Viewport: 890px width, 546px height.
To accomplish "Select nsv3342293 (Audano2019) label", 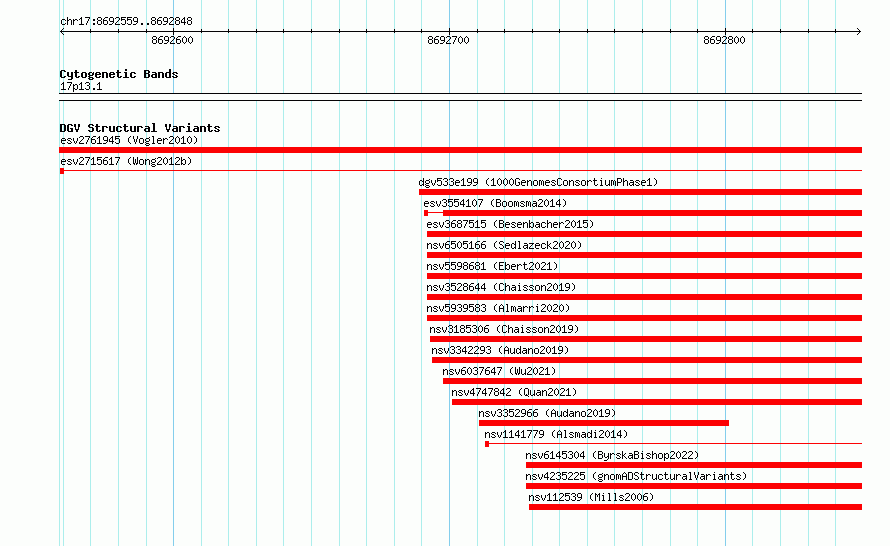I will 500,350.
